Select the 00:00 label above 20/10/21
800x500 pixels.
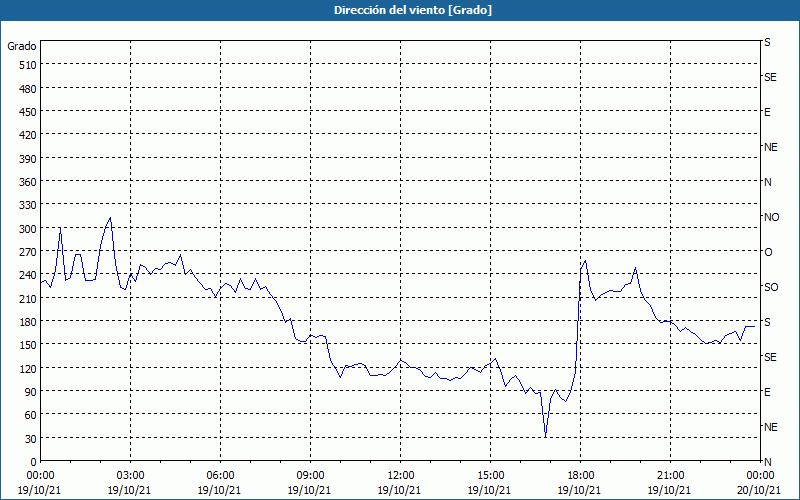tap(760, 476)
